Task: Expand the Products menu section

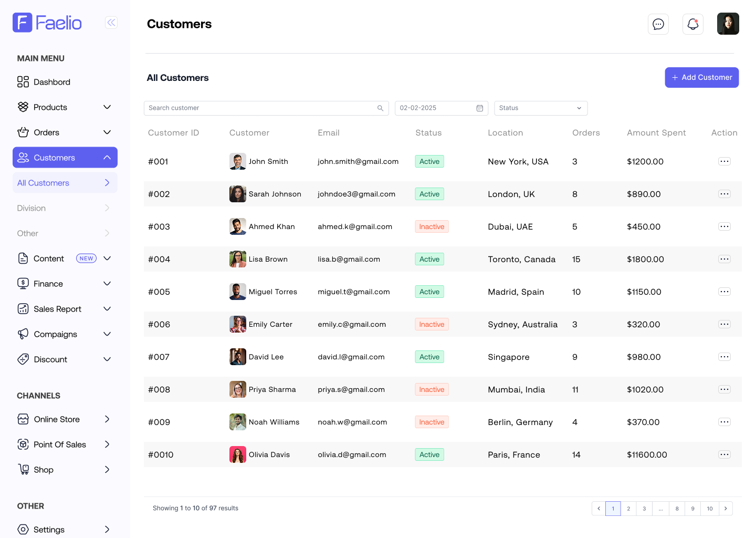Action: tap(107, 107)
